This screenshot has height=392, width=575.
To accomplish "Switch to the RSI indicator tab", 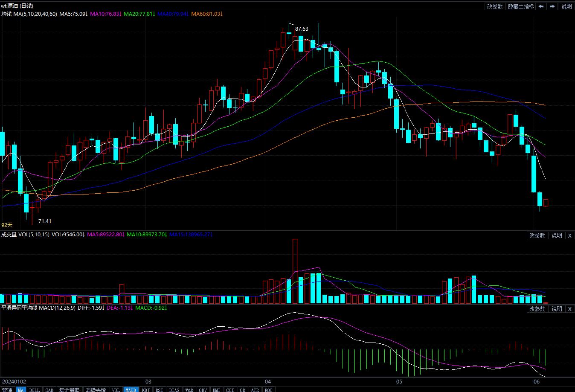I will tap(159, 390).
